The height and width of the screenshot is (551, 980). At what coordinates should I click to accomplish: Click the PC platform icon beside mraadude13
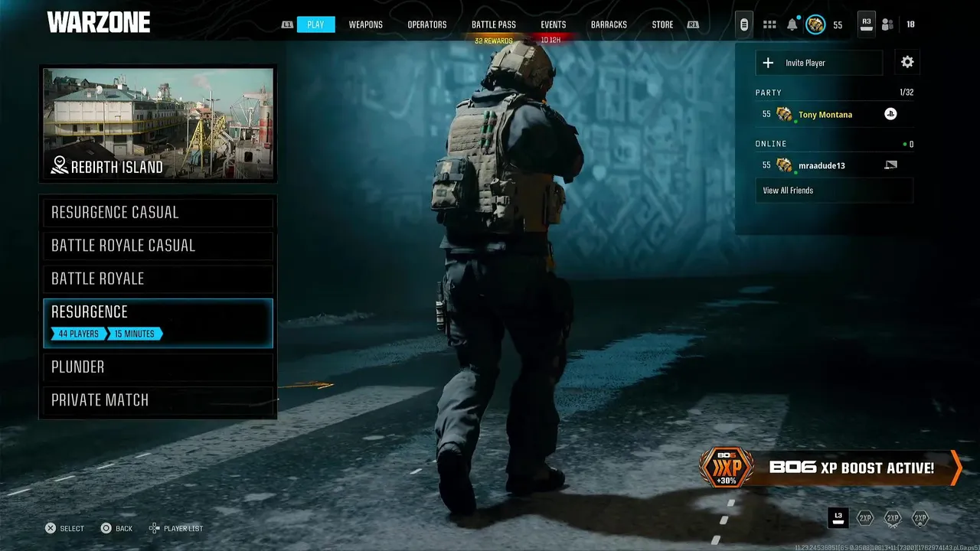click(x=890, y=165)
